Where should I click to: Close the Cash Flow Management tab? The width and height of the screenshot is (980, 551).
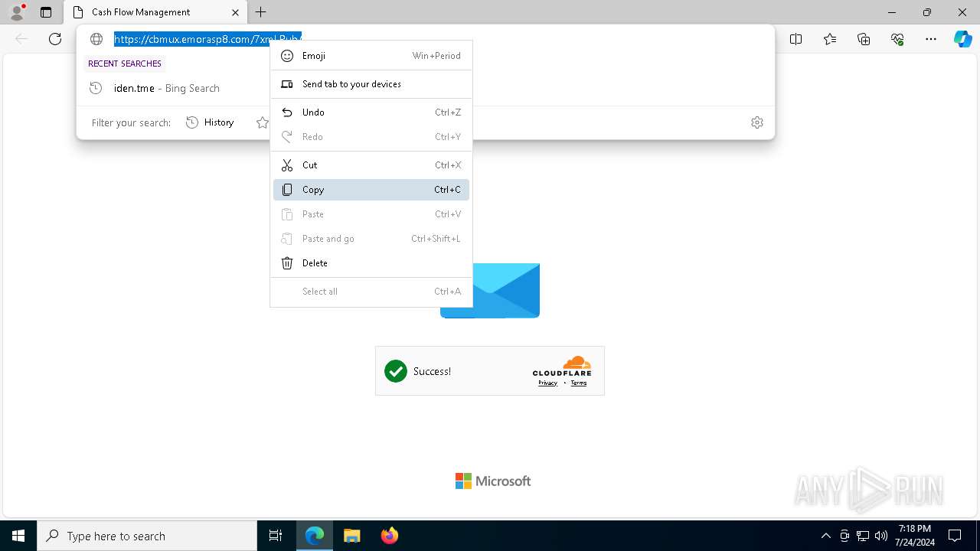tap(236, 12)
